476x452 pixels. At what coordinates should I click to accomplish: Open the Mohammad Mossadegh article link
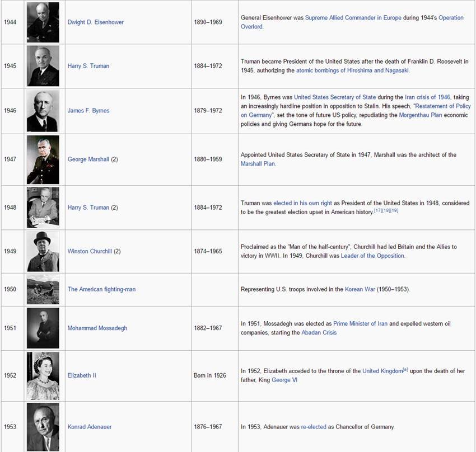click(x=97, y=328)
